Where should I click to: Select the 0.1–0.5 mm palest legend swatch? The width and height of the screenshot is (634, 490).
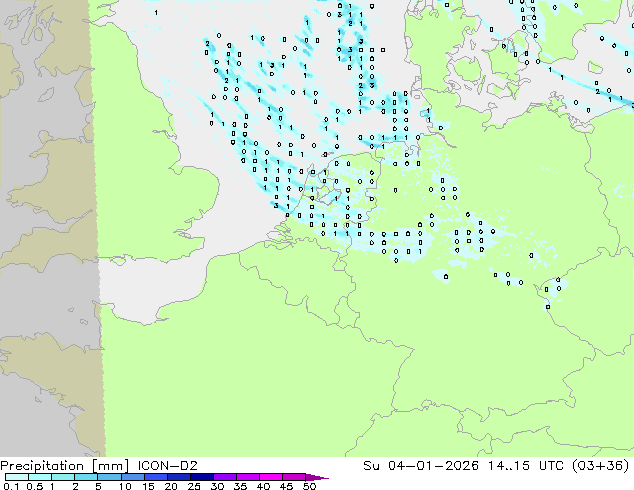point(17,477)
